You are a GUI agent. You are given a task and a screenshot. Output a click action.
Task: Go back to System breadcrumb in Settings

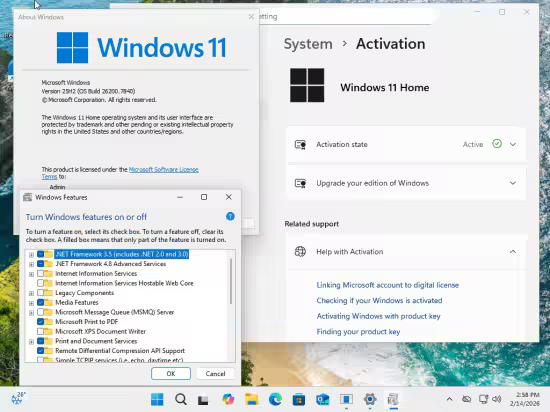[308, 44]
